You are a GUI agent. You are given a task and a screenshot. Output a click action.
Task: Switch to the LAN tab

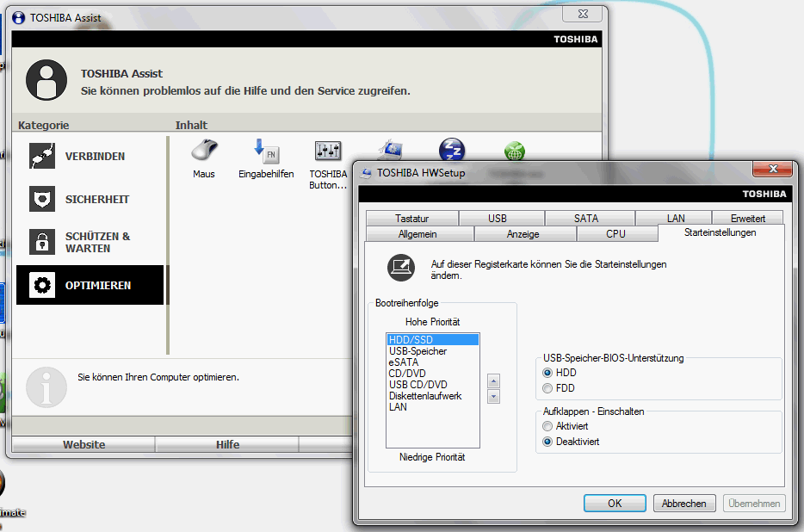point(676,218)
